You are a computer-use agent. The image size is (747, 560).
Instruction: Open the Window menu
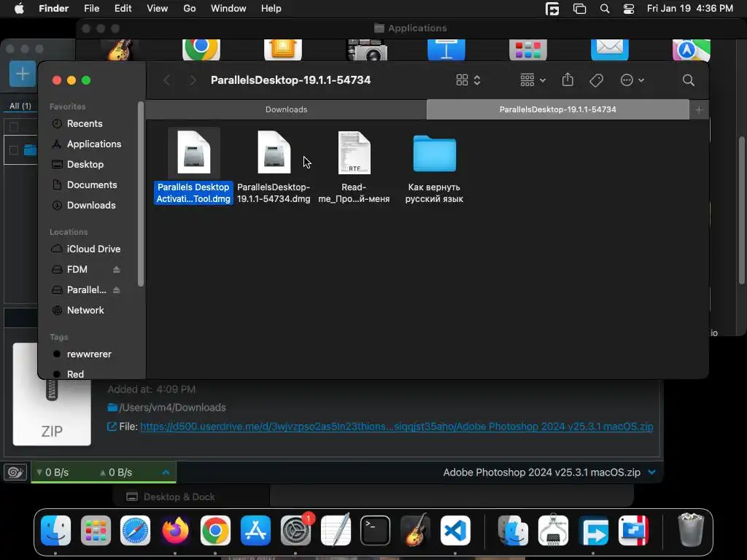tap(228, 9)
